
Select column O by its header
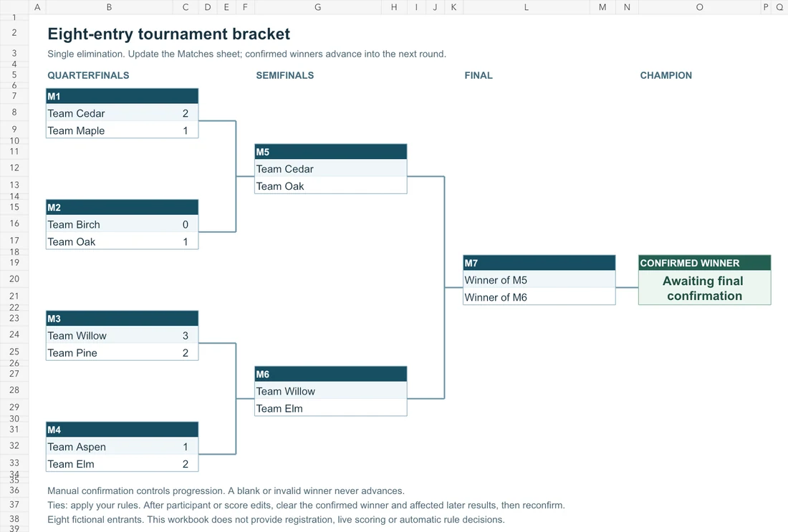tap(700, 7)
